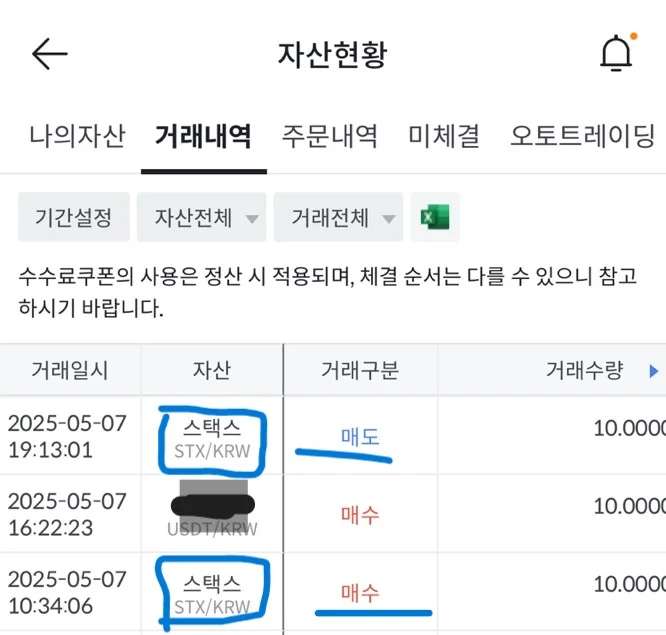
Task: Select 스택스 STX/KRW asset at 19:13:01
Action: click(x=210, y=438)
